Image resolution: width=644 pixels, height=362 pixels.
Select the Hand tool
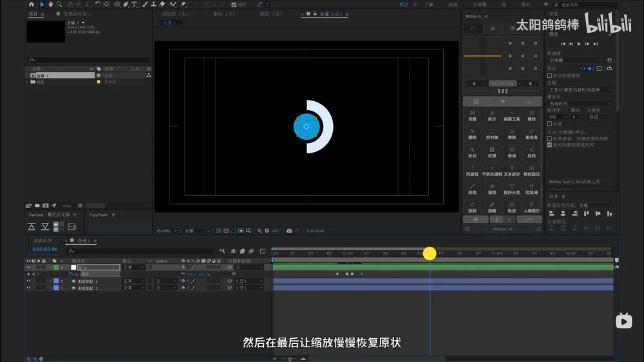(50, 5)
